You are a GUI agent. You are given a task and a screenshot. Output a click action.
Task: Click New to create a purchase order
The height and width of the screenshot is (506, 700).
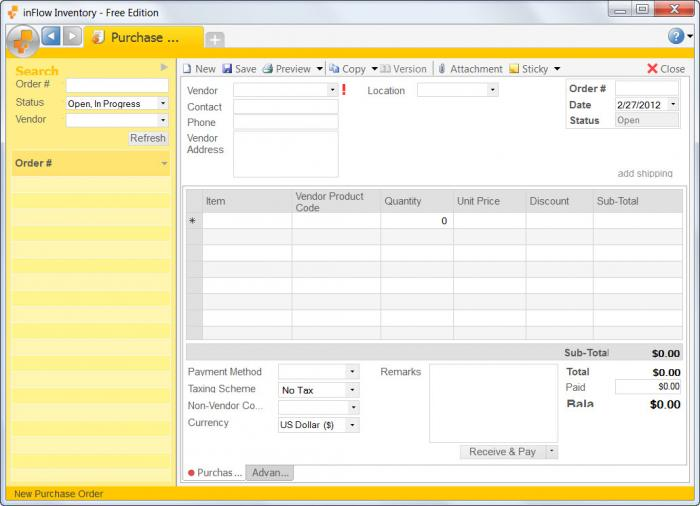coord(200,69)
